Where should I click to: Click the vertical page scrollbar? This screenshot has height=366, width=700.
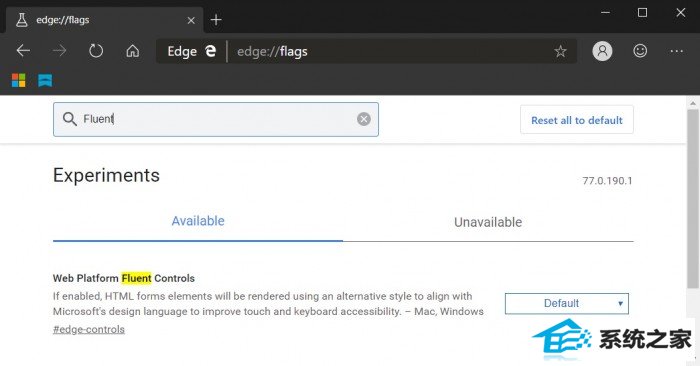(x=693, y=196)
